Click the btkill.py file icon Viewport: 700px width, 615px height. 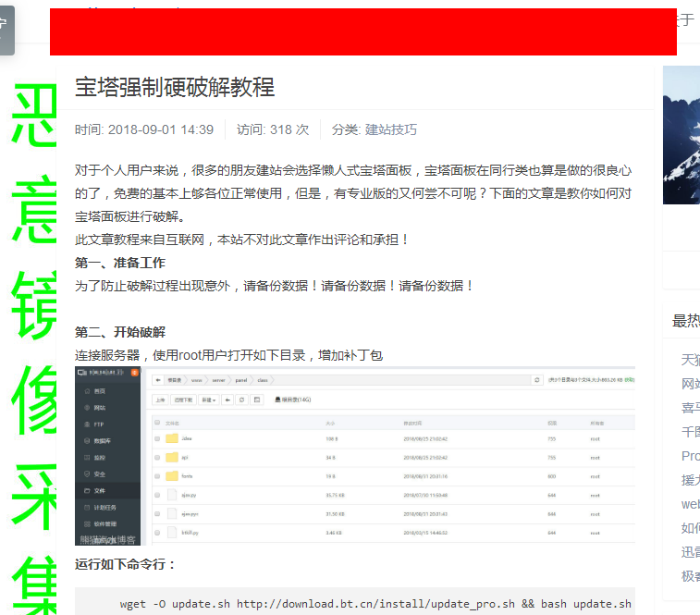172,533
